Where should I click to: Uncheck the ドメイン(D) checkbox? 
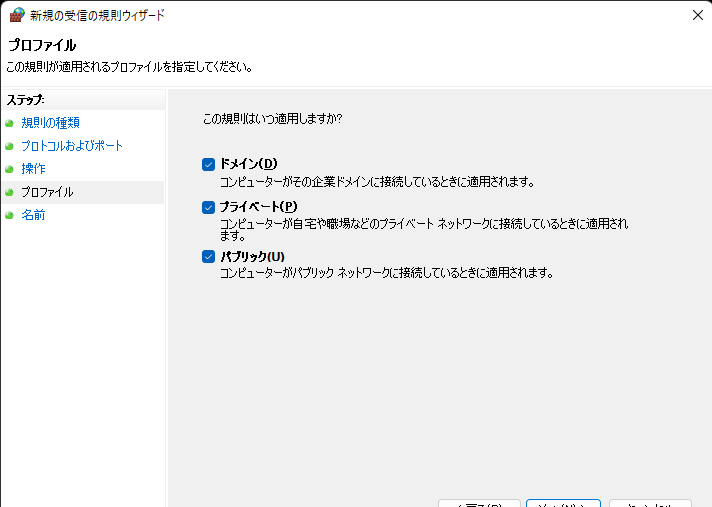pyautogui.click(x=209, y=164)
